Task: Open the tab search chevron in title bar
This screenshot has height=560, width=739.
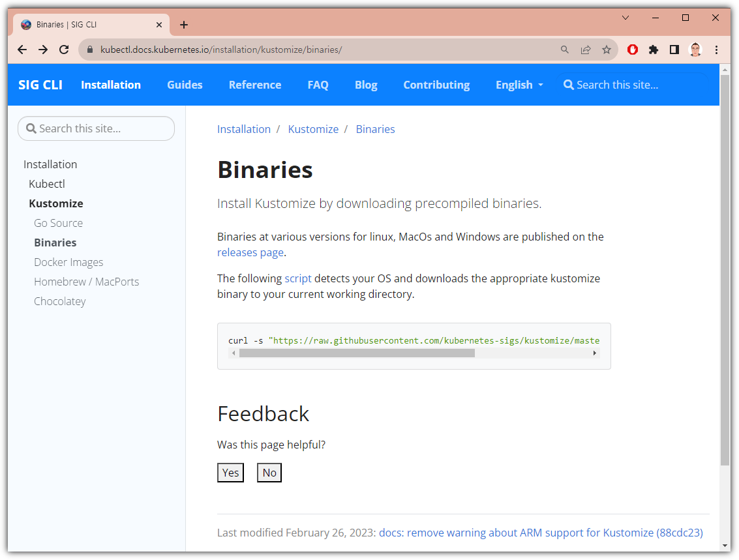Action: click(626, 18)
